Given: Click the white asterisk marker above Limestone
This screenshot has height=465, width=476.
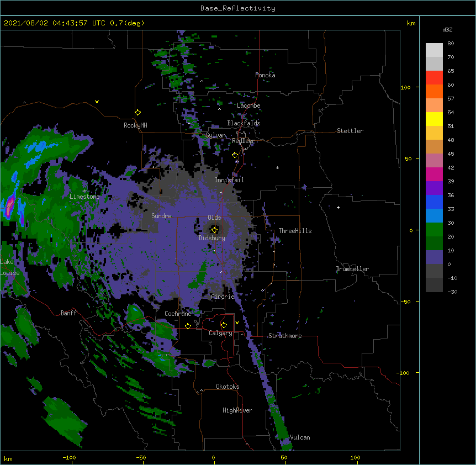Looking at the screenshot, I should pyautogui.click(x=84, y=191).
